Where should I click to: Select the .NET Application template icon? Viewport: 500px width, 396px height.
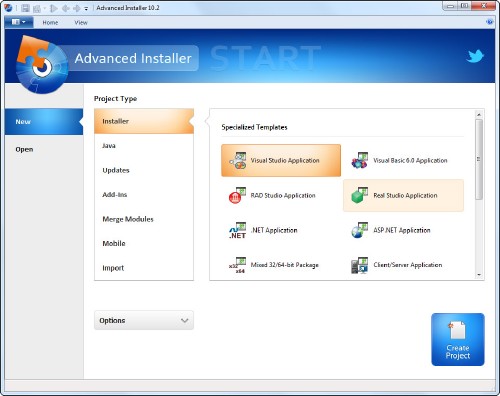(237, 230)
